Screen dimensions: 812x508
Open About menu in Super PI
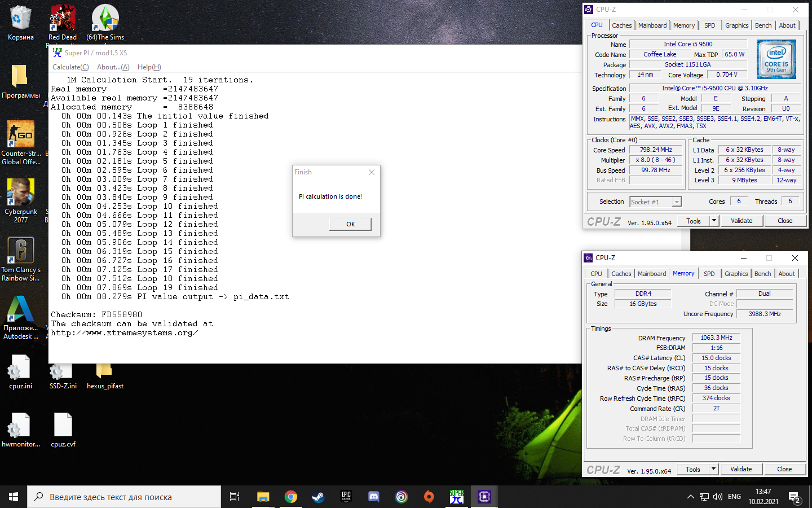click(113, 67)
